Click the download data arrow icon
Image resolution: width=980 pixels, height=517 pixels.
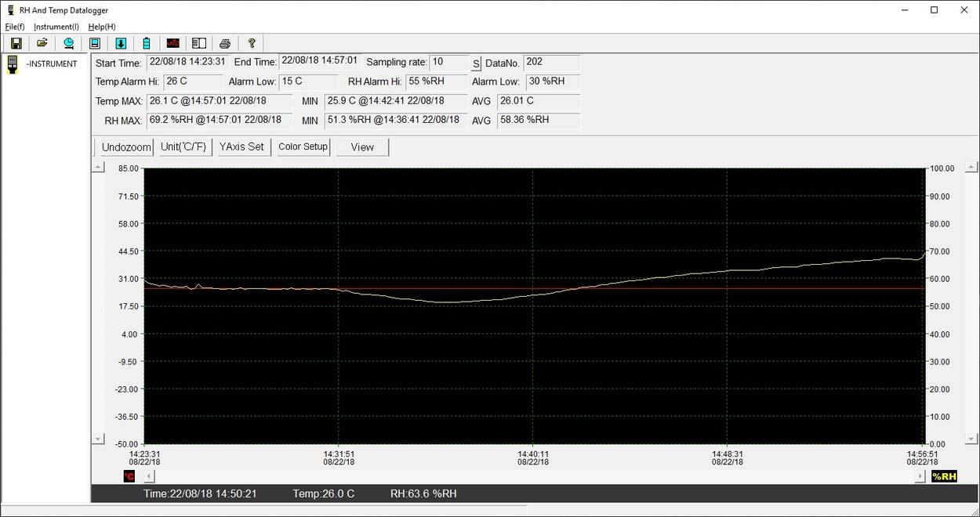(x=121, y=43)
